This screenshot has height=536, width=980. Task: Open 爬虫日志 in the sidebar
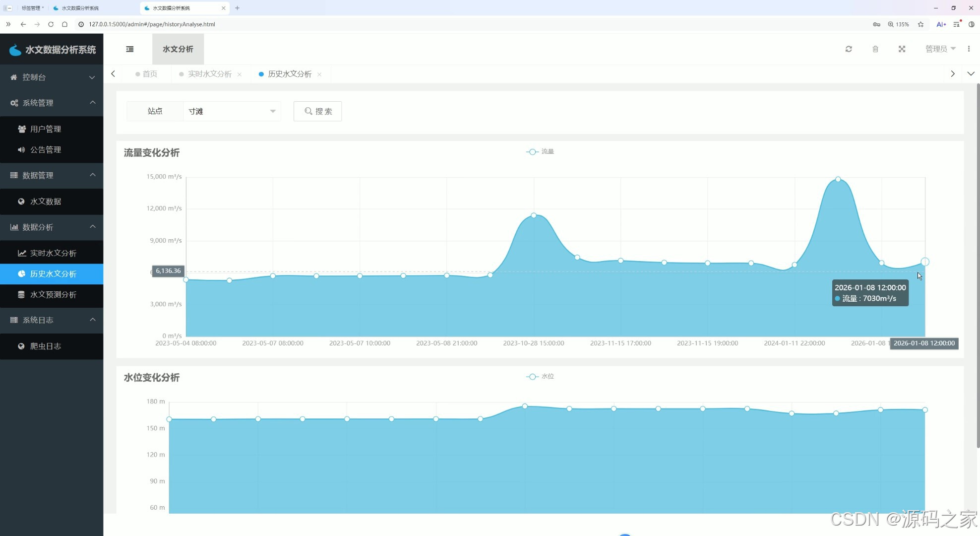(46, 346)
